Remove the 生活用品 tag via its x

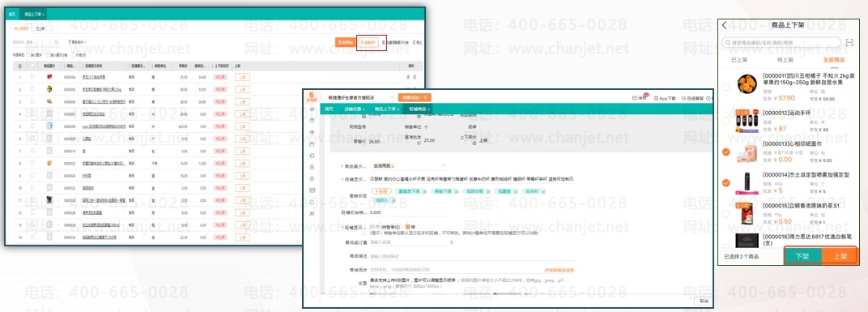click(x=393, y=165)
